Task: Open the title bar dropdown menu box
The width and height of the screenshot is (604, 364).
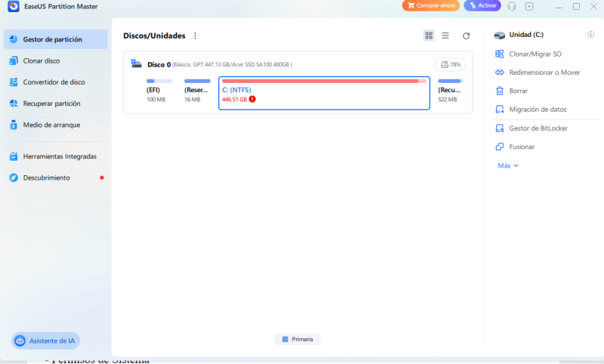Action: (x=529, y=6)
